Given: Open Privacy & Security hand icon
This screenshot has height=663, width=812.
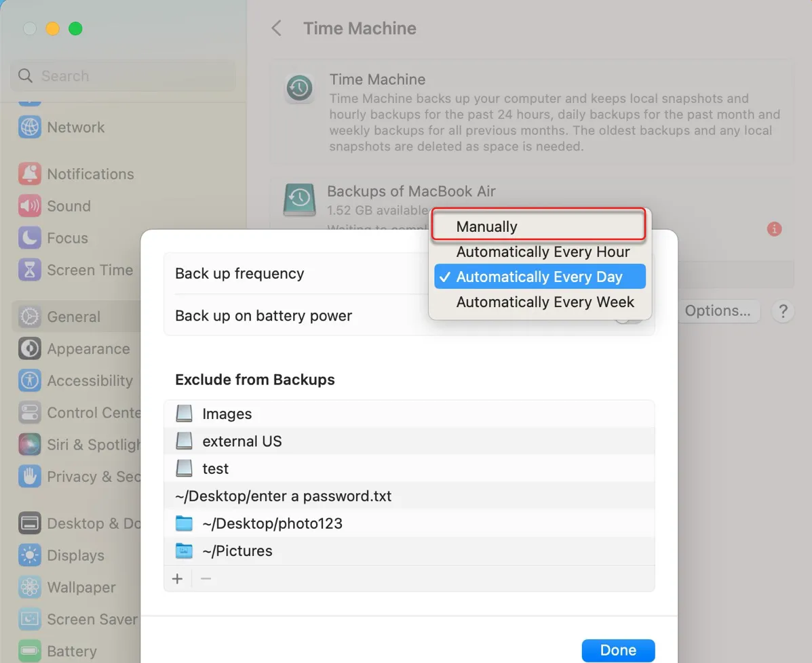Looking at the screenshot, I should pyautogui.click(x=30, y=476).
